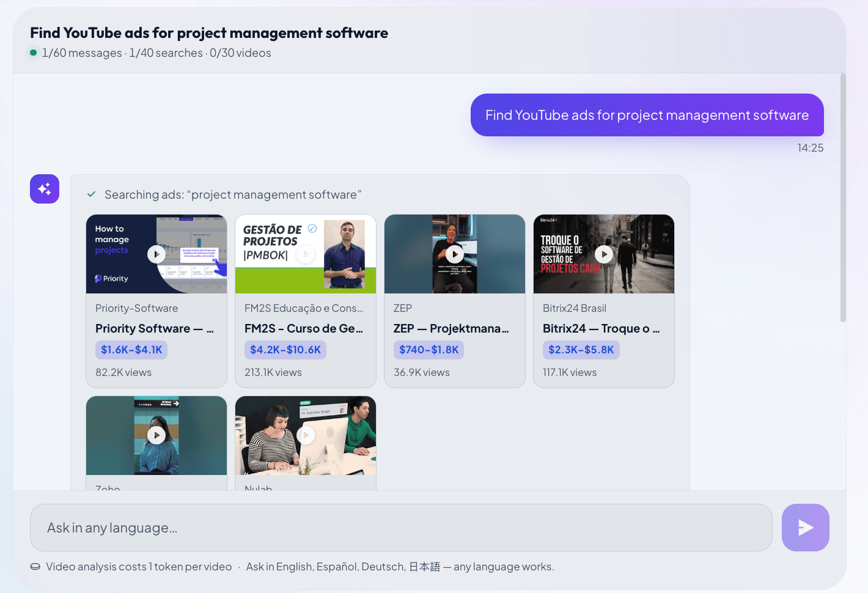Play the Bitrix24 Brasil ad video
The width and height of the screenshot is (868, 593).
[604, 254]
